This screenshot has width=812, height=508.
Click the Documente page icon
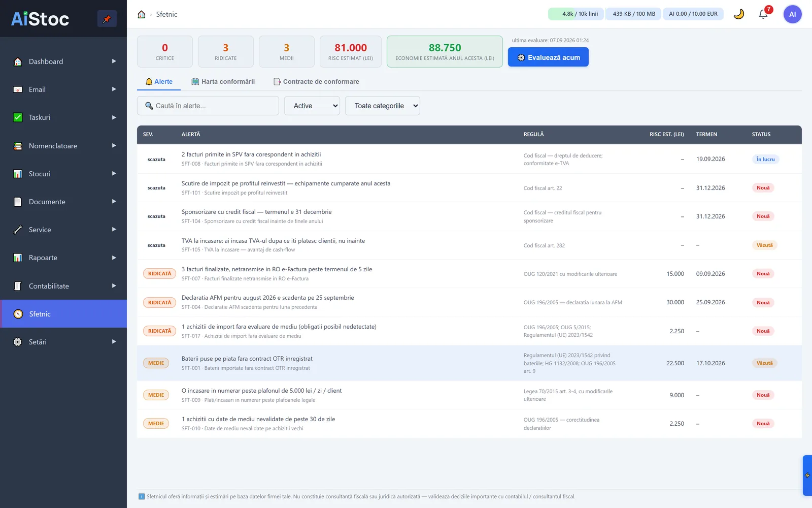coord(18,202)
